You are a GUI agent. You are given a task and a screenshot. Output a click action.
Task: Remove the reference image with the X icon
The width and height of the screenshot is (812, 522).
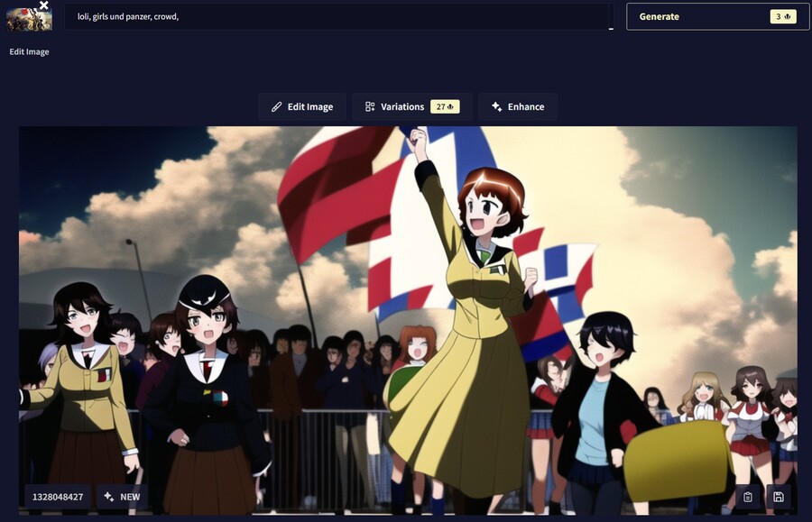tap(44, 5)
